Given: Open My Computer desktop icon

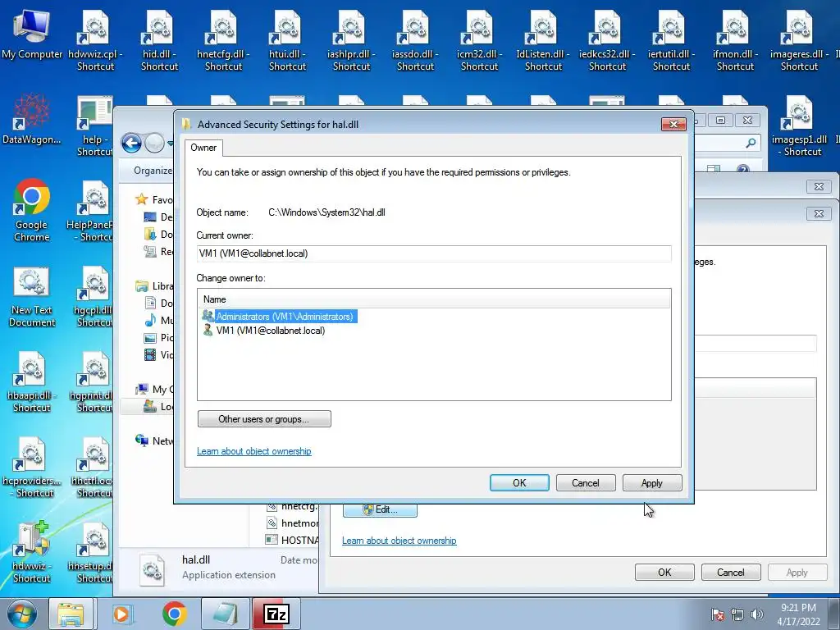Looking at the screenshot, I should point(32,34).
